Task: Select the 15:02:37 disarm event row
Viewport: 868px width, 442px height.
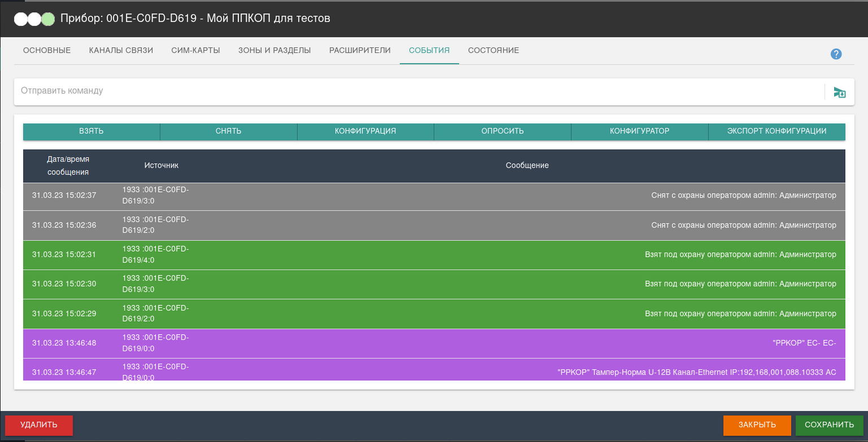Action: pyautogui.click(x=434, y=196)
